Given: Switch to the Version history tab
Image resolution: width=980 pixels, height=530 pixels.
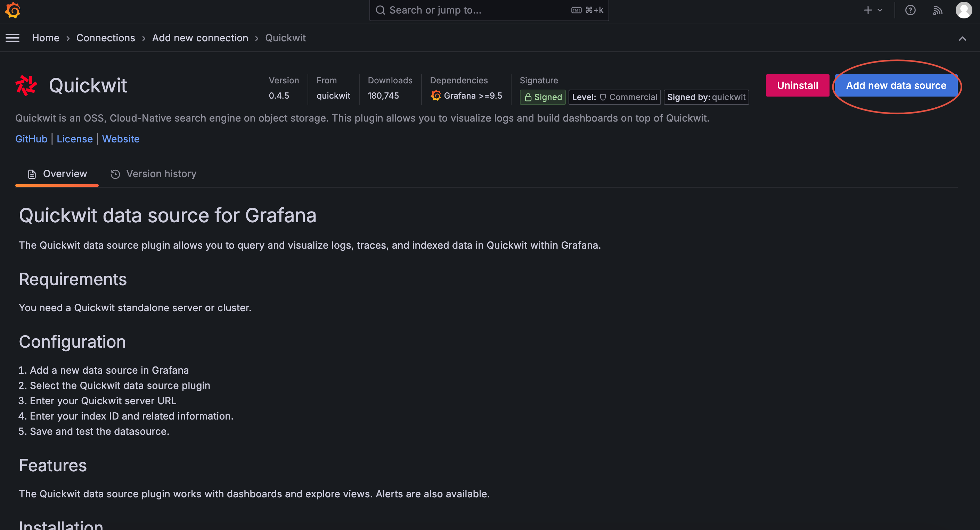Looking at the screenshot, I should pyautogui.click(x=153, y=174).
